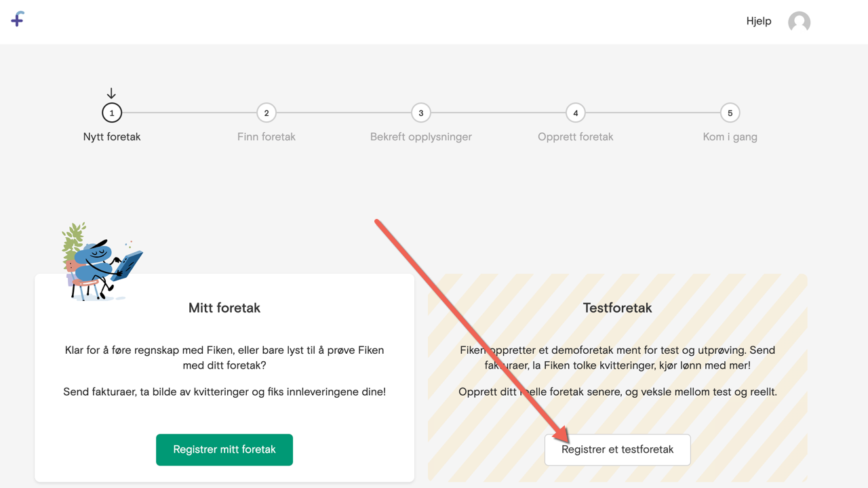The image size is (868, 488).
Task: Click the Testforetak heading
Action: coord(618,308)
